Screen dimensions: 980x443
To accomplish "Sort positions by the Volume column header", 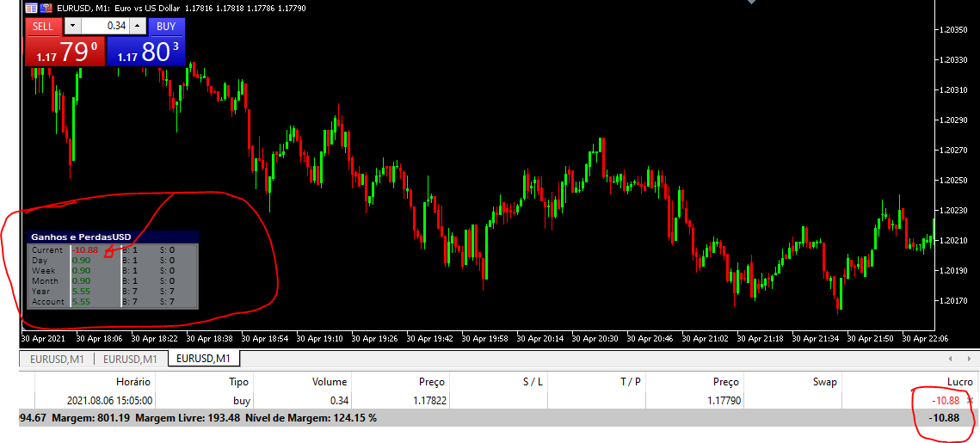I will click(x=329, y=382).
